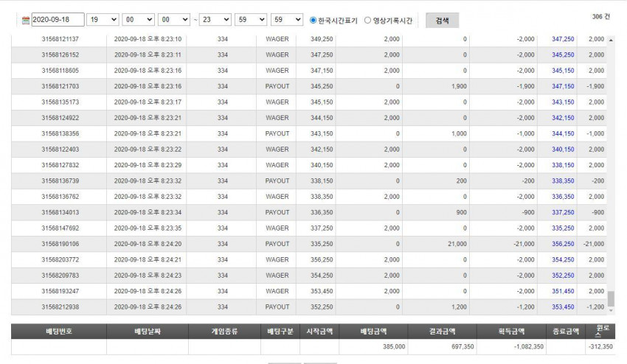Image resolution: width=627 pixels, height=364 pixels.
Task: Open the start seconds dropdown before tilde
Action: point(174,20)
